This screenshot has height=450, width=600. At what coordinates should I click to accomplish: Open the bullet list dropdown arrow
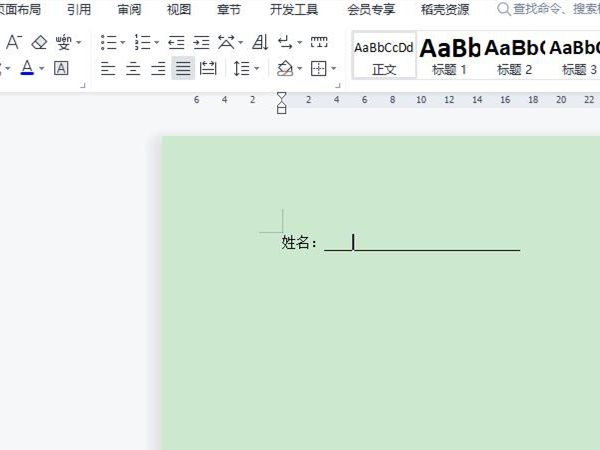[x=122, y=42]
